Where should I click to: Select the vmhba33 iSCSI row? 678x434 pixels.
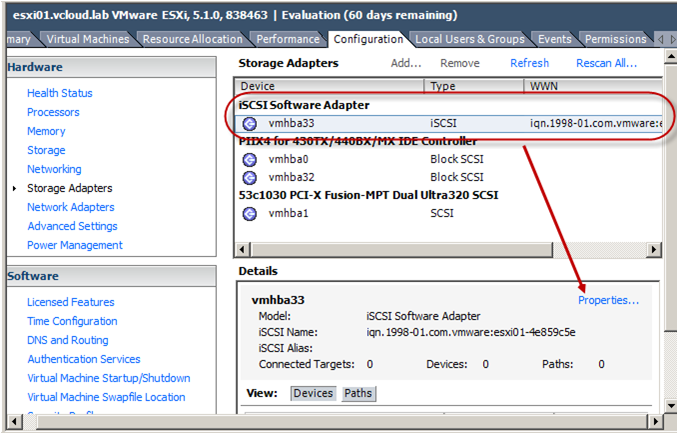(x=448, y=124)
